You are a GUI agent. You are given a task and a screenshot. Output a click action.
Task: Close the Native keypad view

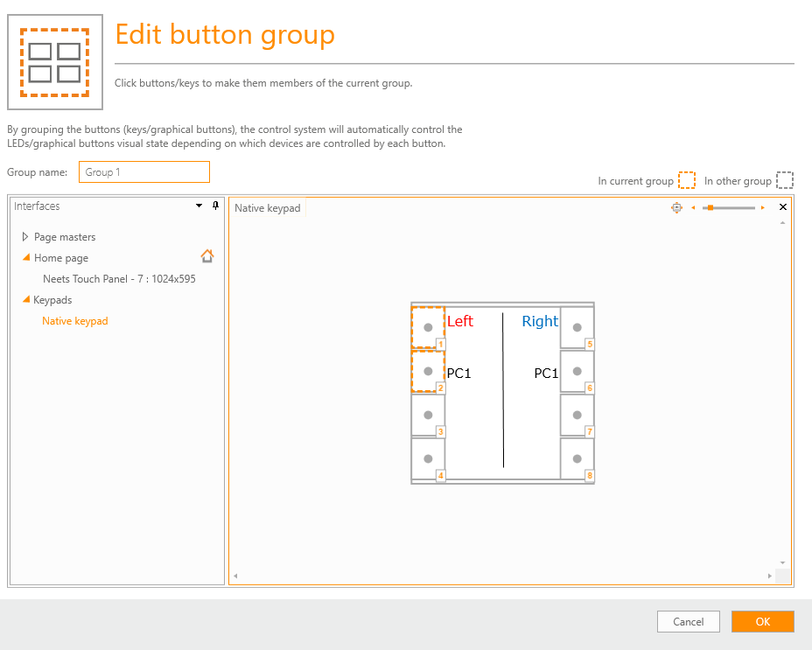(783, 208)
